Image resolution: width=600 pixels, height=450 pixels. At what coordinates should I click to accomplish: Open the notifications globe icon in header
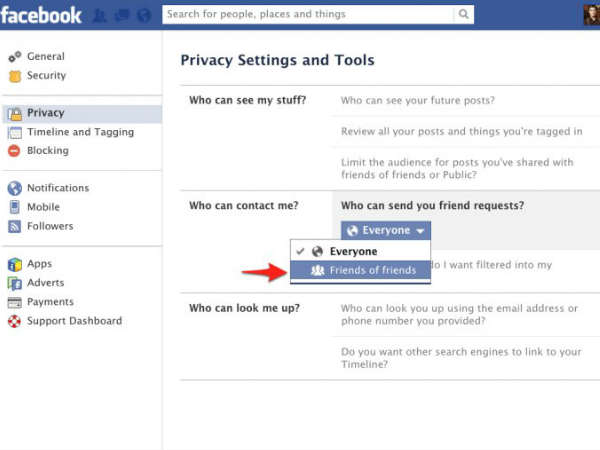[144, 16]
